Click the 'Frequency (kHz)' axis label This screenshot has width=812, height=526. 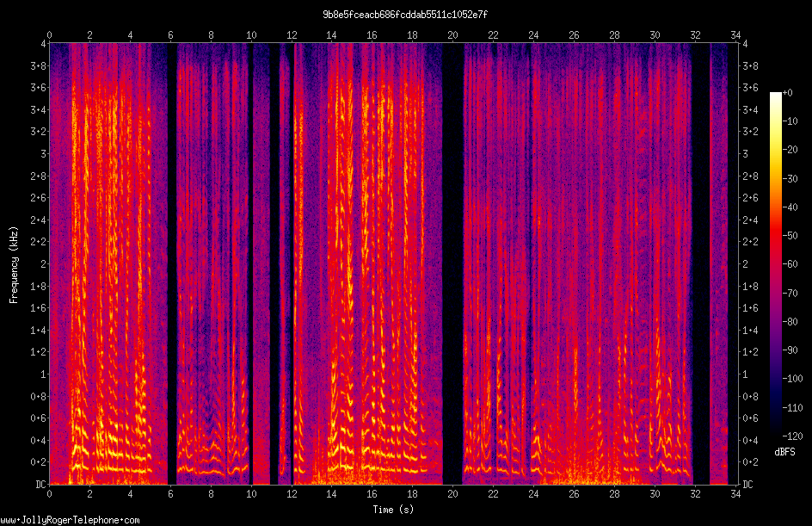pos(14,265)
